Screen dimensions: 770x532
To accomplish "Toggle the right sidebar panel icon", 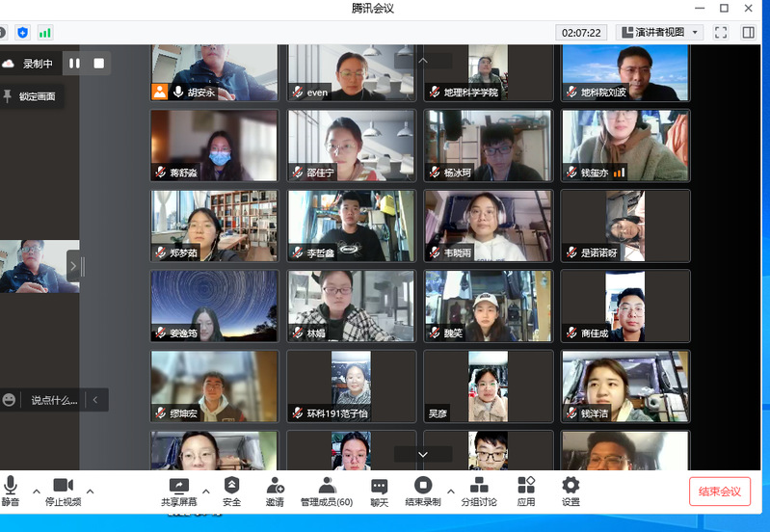I will coord(748,32).
